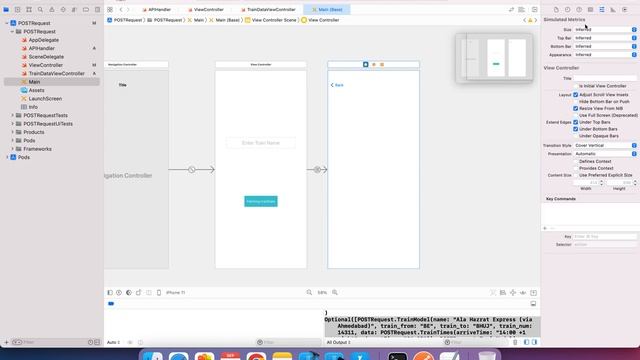Select the Main (Base) tab
640x360 pixels.
click(x=327, y=9)
